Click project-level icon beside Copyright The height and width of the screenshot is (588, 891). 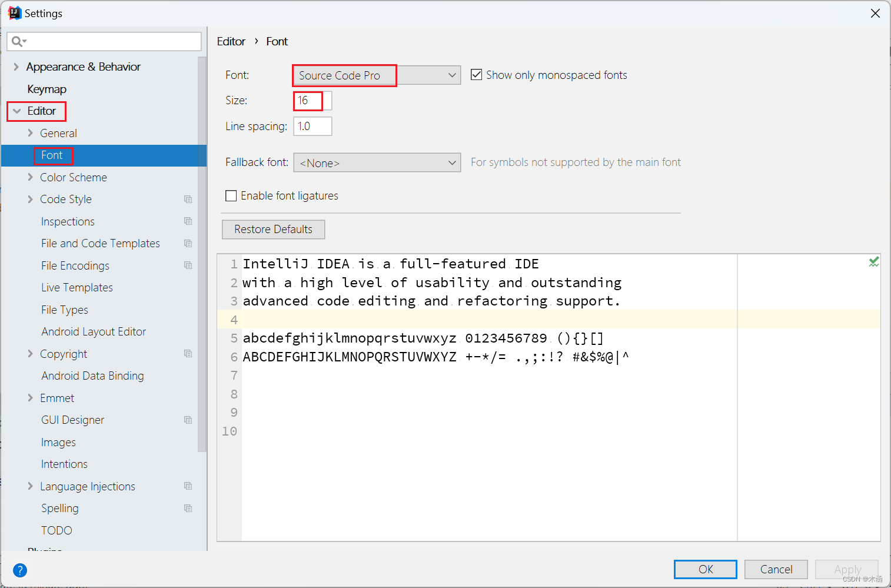pyautogui.click(x=188, y=354)
